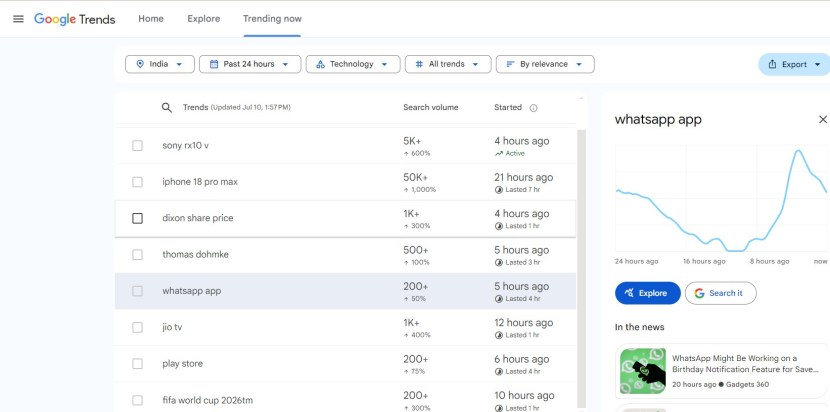
Task: Click the sort icon in By relevance filter
Action: (x=510, y=64)
